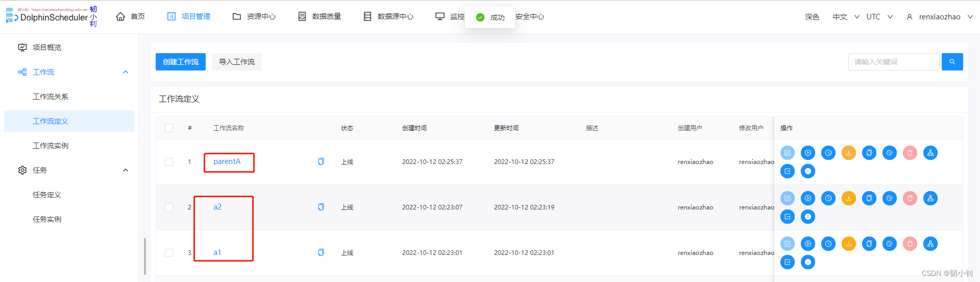Take workflow a2 offline
The image size is (980, 282).
pyautogui.click(x=849, y=198)
